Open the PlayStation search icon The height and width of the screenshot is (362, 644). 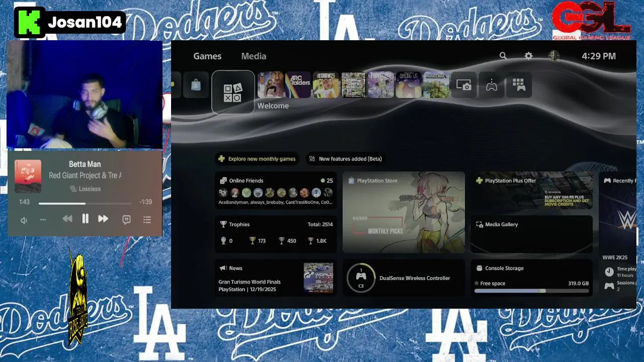click(x=503, y=56)
